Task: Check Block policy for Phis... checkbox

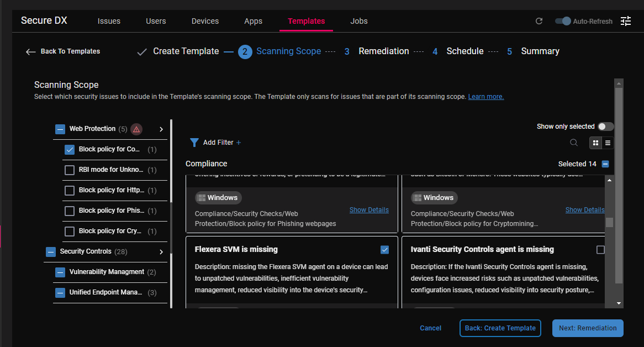Action: click(x=70, y=211)
